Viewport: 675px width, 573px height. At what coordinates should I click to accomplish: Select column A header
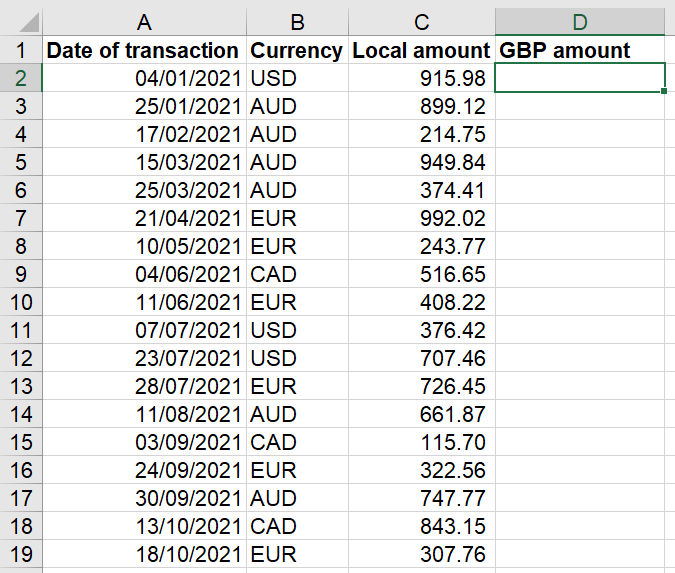144,23
